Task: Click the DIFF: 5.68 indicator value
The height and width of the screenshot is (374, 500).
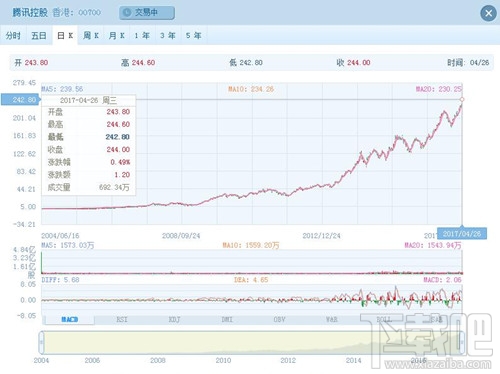Action: coord(60,280)
